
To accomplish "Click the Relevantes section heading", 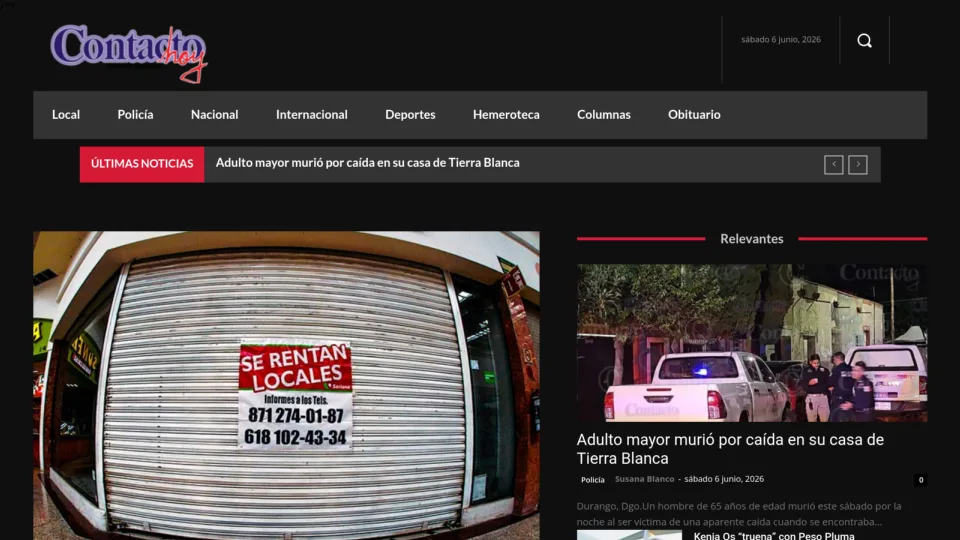I will point(752,239).
